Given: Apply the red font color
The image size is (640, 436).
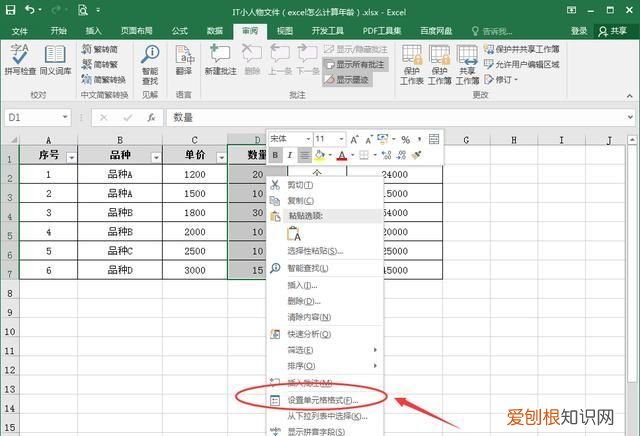Looking at the screenshot, I should 342,155.
